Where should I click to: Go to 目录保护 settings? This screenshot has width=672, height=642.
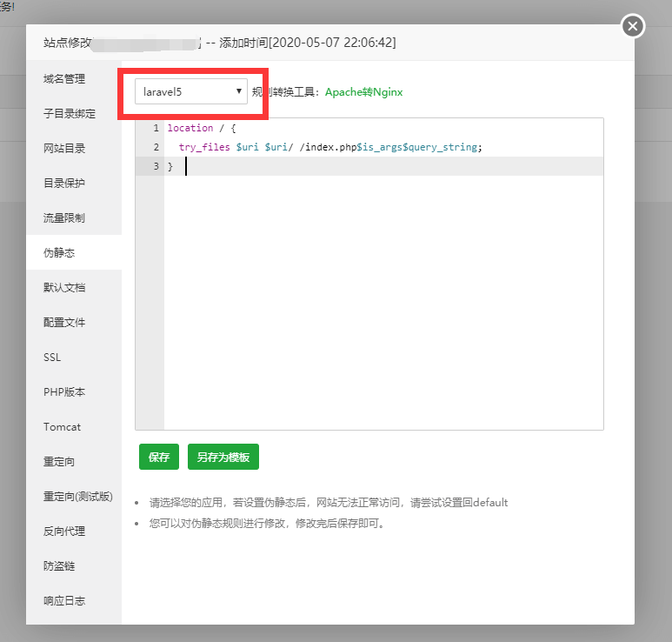pyautogui.click(x=64, y=184)
